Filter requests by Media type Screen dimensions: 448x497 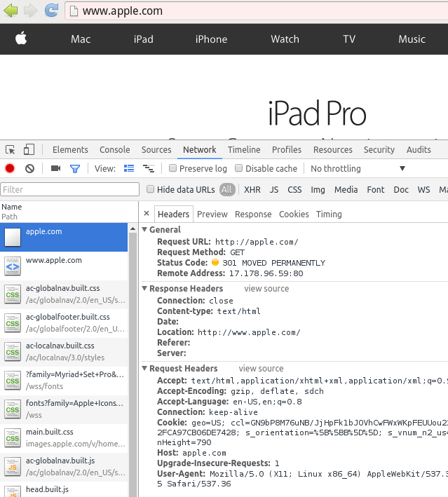(346, 189)
